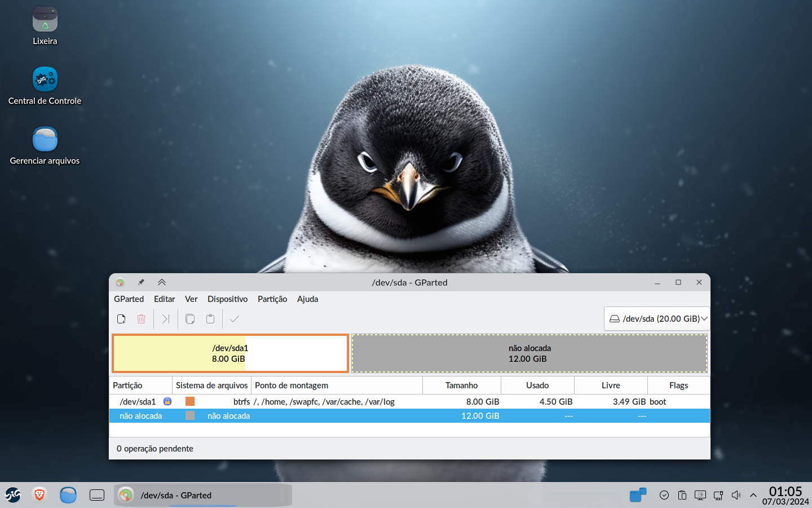Click the Apply all operations checkmark icon
This screenshot has width=812, height=508.
click(x=235, y=319)
